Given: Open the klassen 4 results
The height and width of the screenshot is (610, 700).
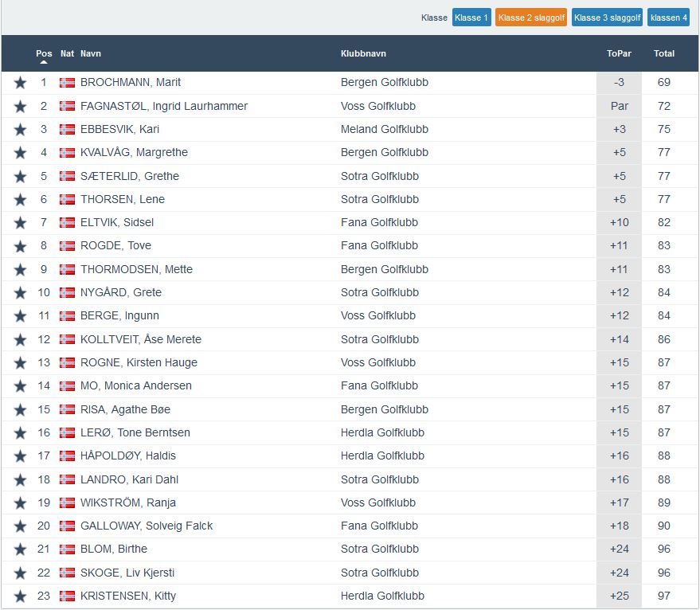Looking at the screenshot, I should (668, 18).
